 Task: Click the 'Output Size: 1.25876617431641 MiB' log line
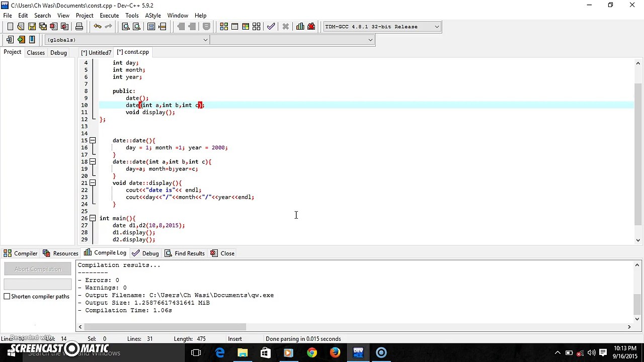(x=143, y=303)
